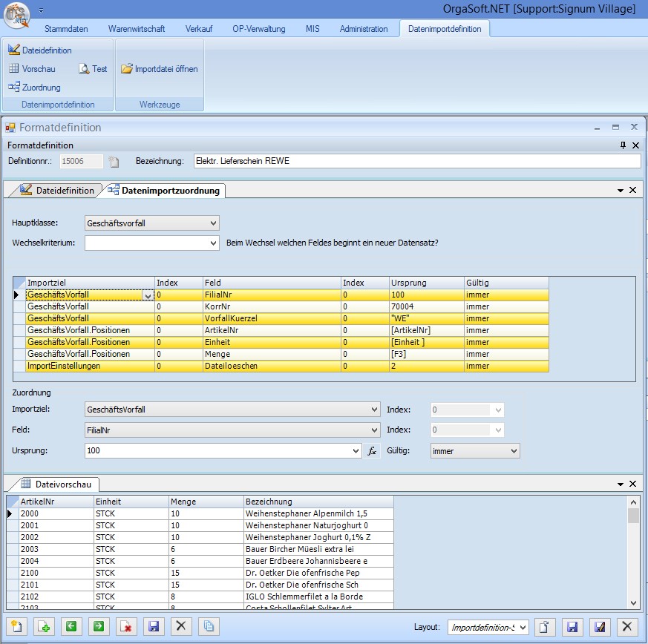Open the Wechselkriterium combo box
This screenshot has width=648, height=644.
coord(214,243)
